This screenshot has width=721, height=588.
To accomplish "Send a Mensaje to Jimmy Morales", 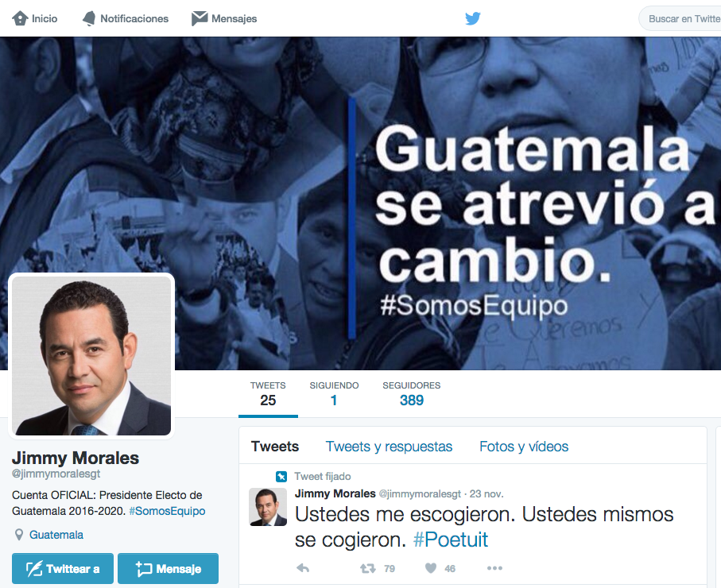I will tap(168, 569).
